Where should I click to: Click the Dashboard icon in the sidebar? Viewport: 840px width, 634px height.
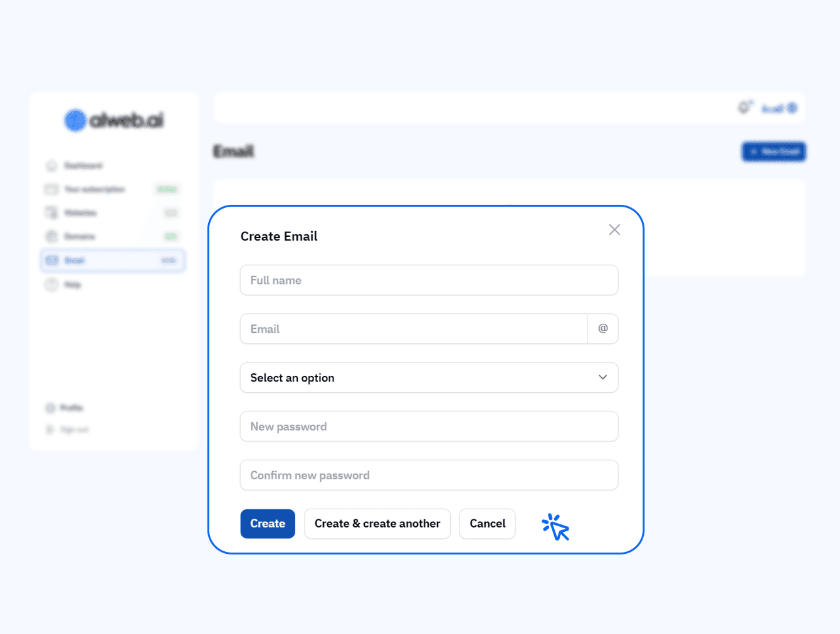51,165
